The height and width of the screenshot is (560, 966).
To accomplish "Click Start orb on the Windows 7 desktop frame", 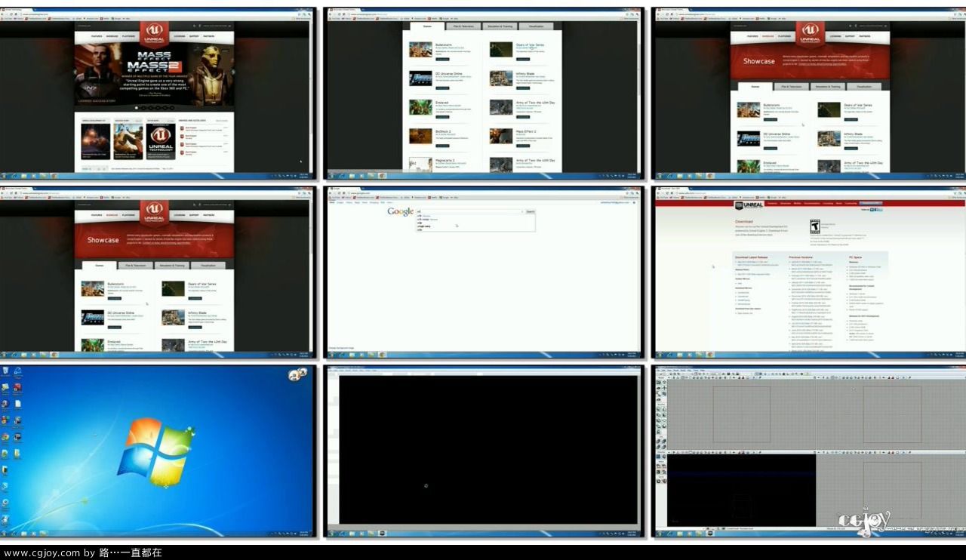I will click(5, 534).
